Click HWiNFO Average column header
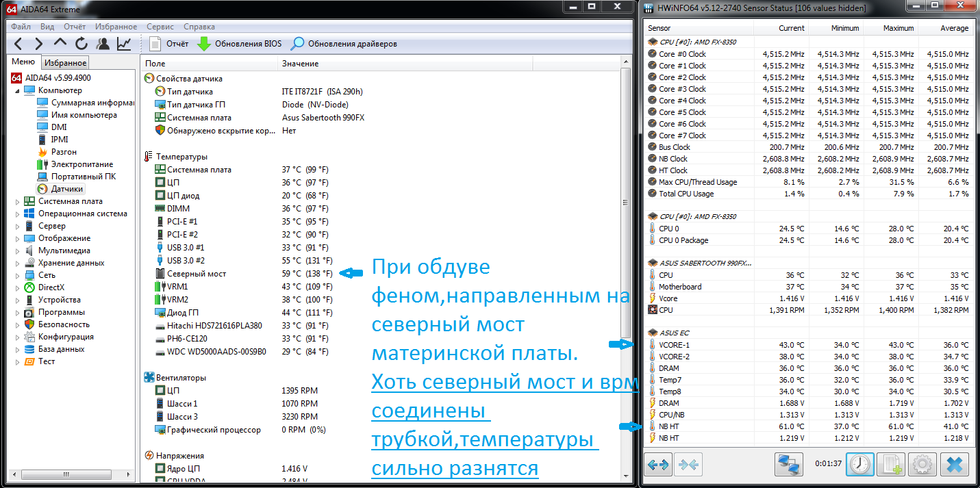Image resolution: width=980 pixels, height=488 pixels. point(944,28)
